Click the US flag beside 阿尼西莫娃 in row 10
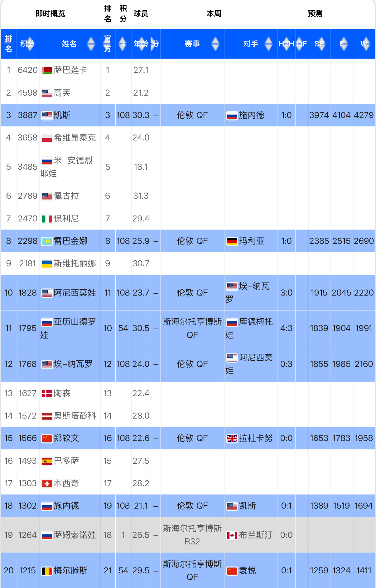 [47, 293]
